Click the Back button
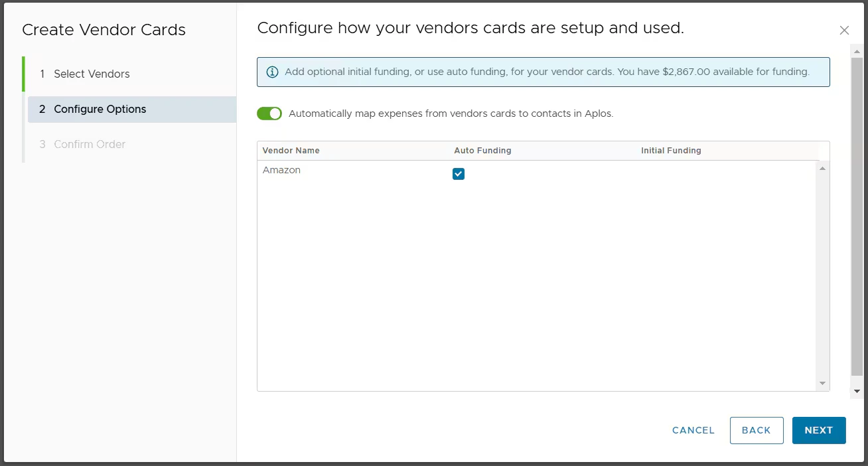Screen dimensions: 868x466 click(x=757, y=430)
